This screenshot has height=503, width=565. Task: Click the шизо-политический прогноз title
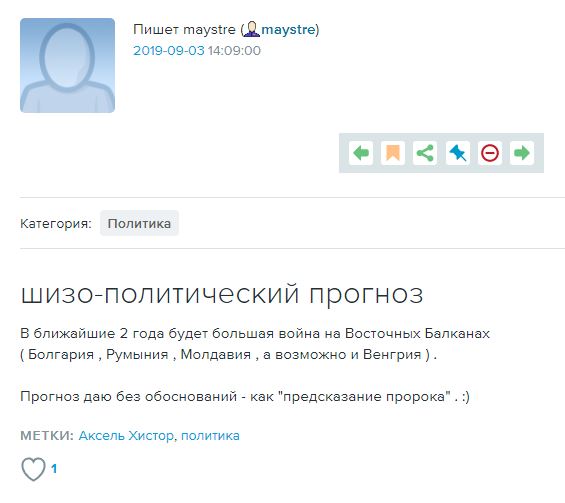pos(222,294)
